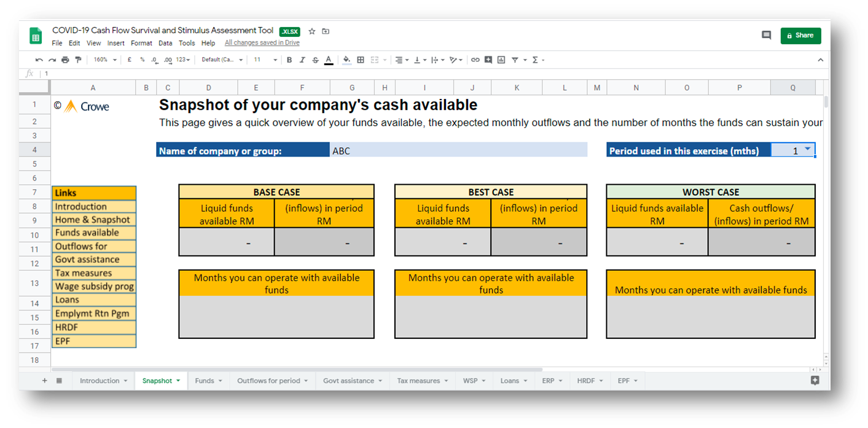Open the comments history icon
Image resolution: width=868 pixels, height=428 pixels.
tap(766, 36)
